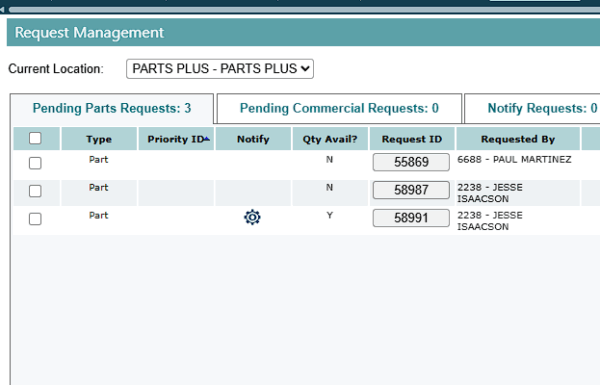Click the horizontal scrollbar at the top

[x=304, y=10]
